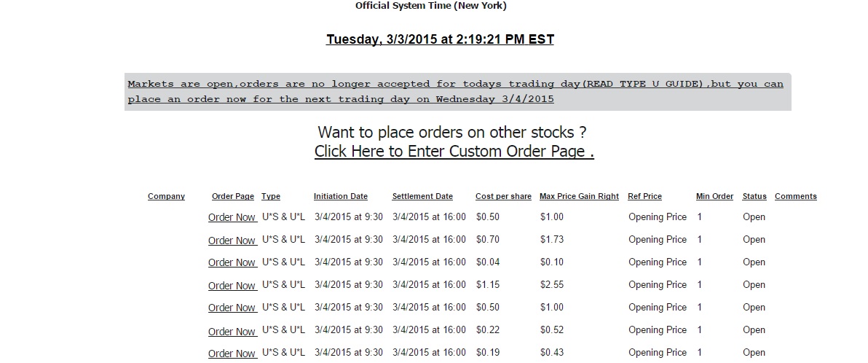
Task: Click the Max Price Gain Right header
Action: click(x=579, y=196)
